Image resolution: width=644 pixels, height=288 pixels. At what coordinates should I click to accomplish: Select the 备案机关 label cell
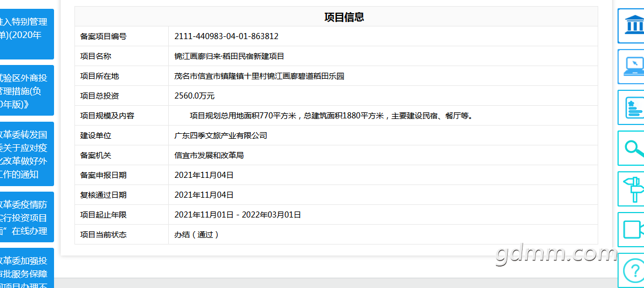click(121, 155)
